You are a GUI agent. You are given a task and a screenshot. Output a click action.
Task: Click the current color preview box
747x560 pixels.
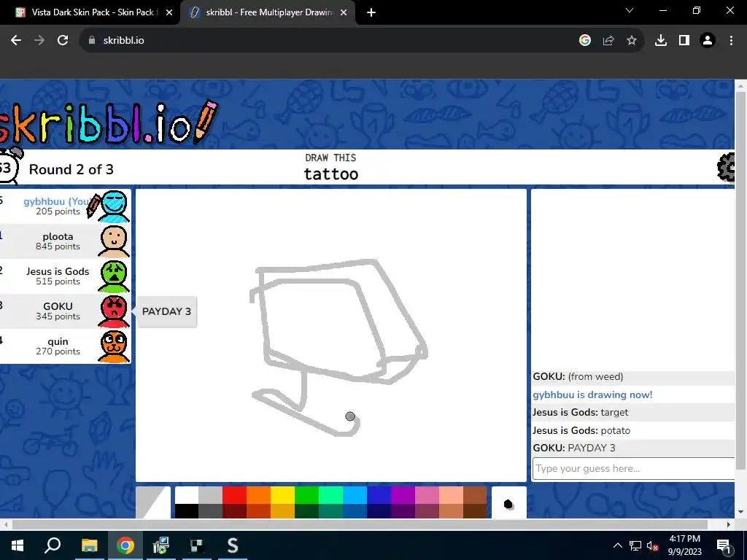point(153,502)
